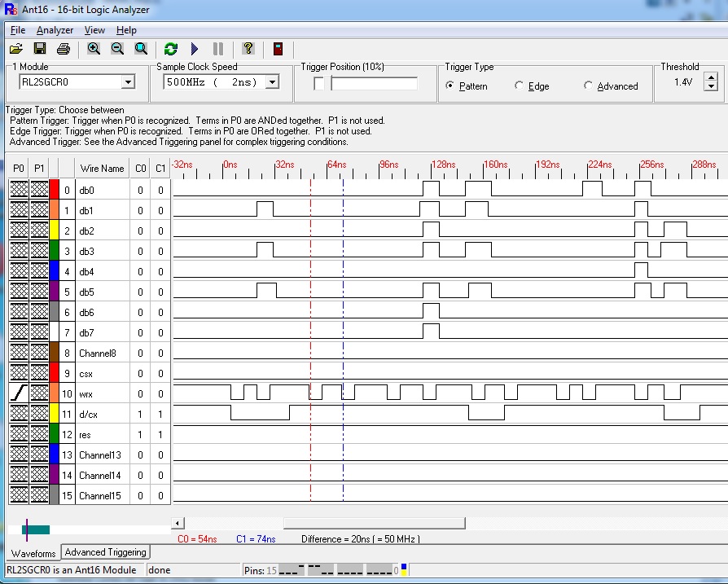Expand the RL2SGCR0 module dropdown
Image resolution: width=728 pixels, height=584 pixels.
click(128, 82)
